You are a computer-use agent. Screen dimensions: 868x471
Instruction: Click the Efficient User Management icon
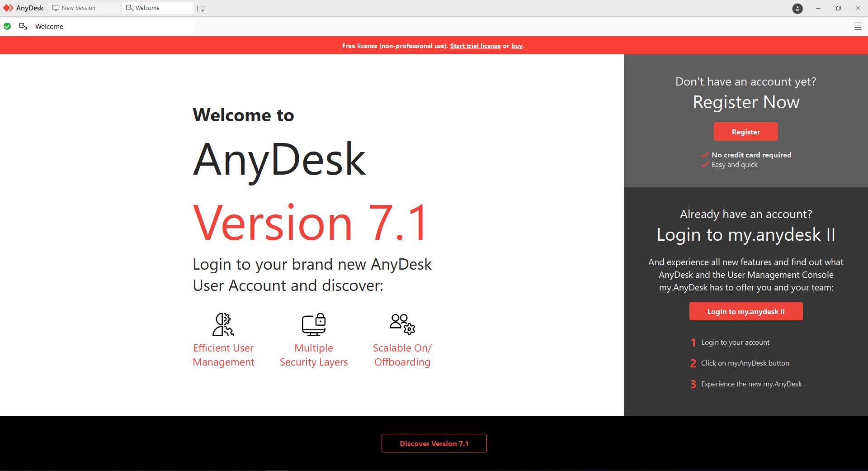point(223,324)
